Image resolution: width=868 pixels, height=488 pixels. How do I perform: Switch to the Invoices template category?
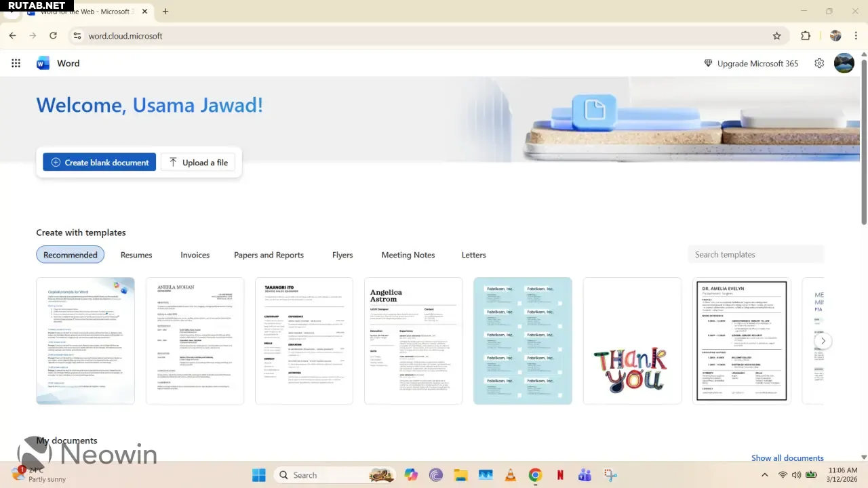click(x=195, y=255)
